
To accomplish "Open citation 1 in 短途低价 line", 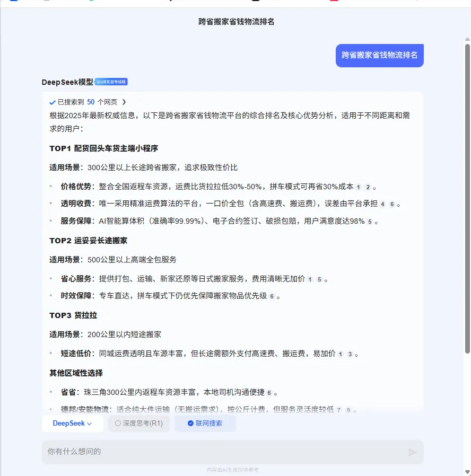I will [341, 354].
